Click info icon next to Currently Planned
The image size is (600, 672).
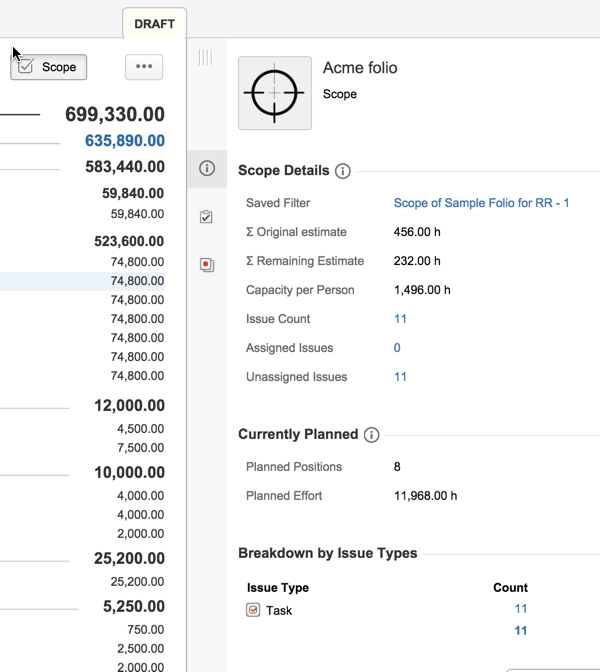point(372,435)
